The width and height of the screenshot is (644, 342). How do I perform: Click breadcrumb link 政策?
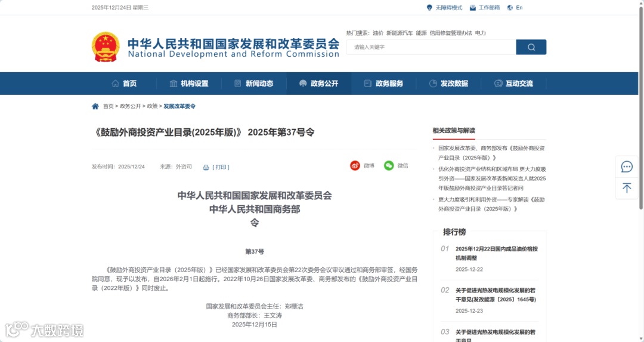pos(152,106)
